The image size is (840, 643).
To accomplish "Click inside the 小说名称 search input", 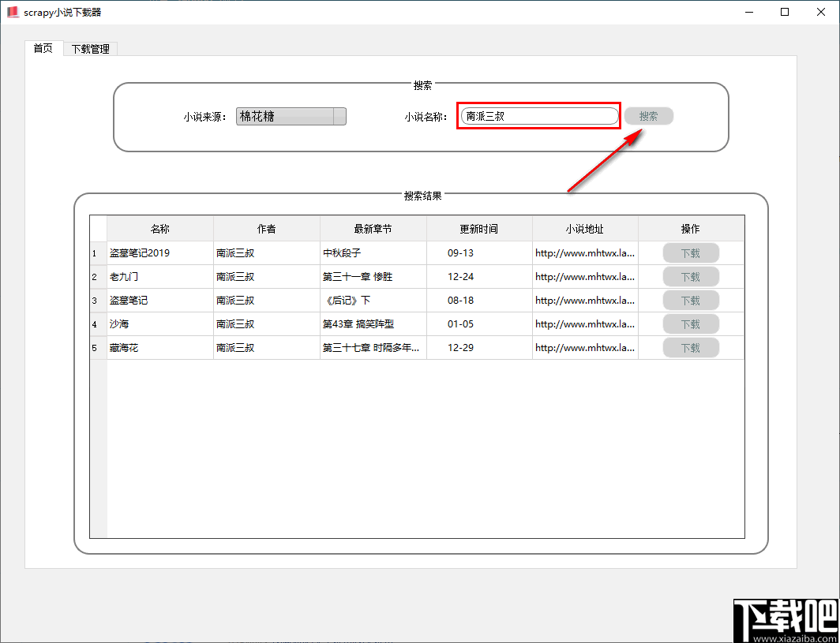I will pyautogui.click(x=538, y=116).
